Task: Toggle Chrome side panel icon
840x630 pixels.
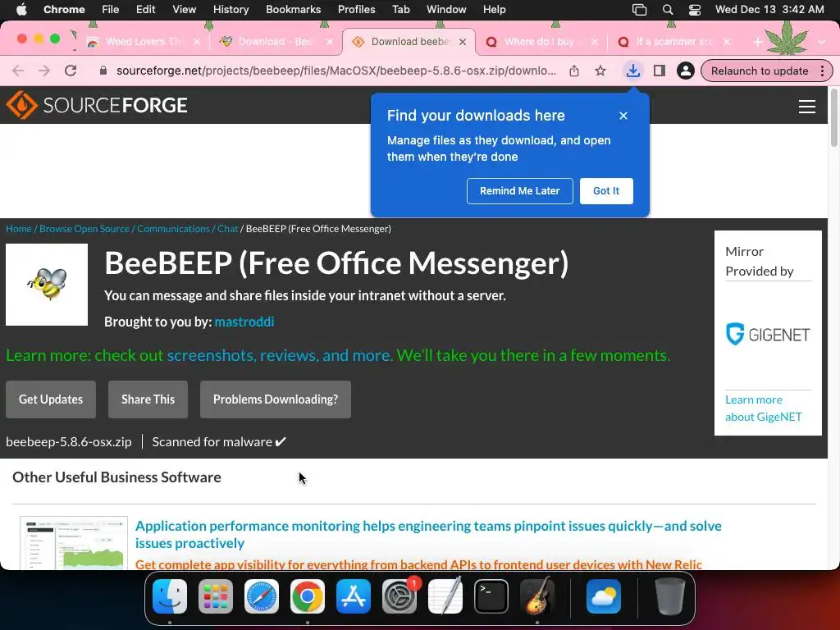Action: tap(660, 71)
